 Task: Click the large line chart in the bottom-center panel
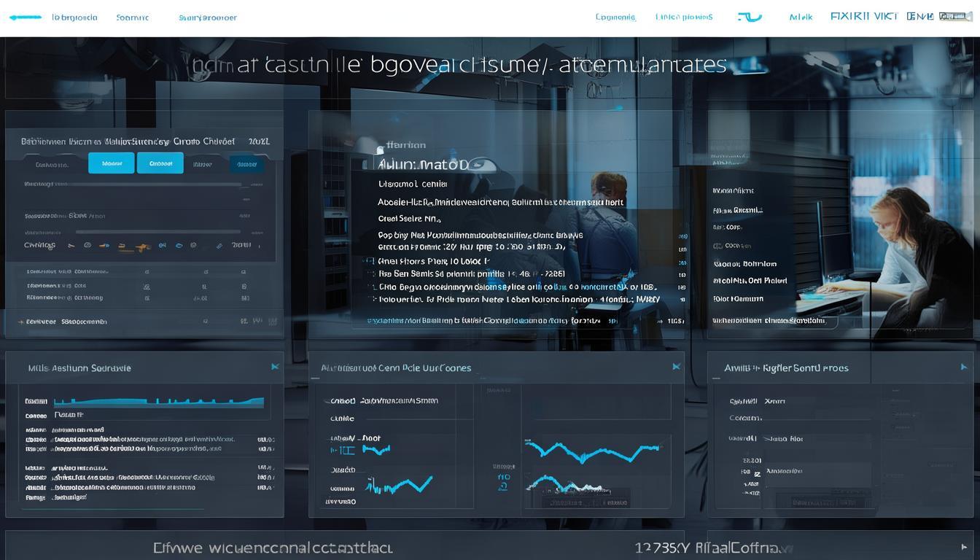pyautogui.click(x=592, y=452)
